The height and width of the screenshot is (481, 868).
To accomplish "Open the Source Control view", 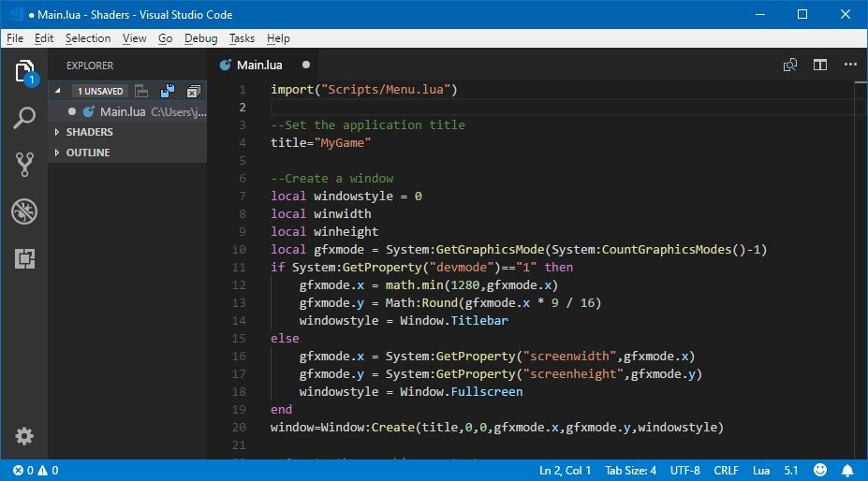I will click(x=24, y=166).
